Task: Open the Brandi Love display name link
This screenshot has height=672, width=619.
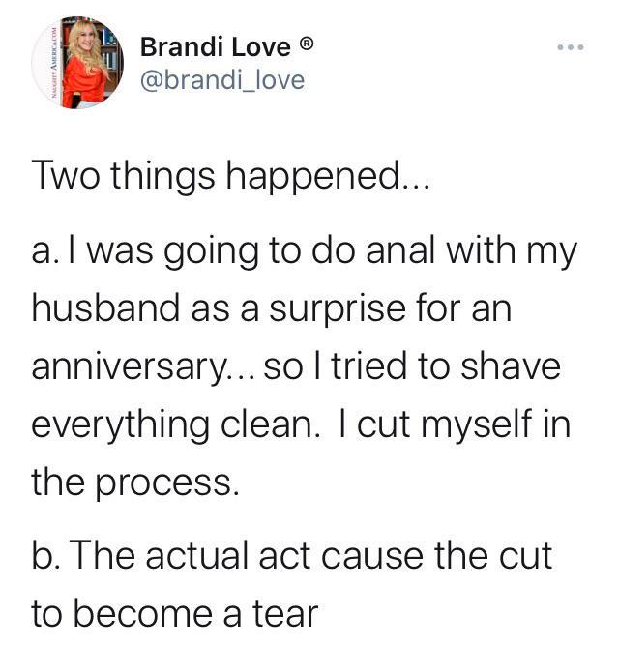Action: [214, 45]
